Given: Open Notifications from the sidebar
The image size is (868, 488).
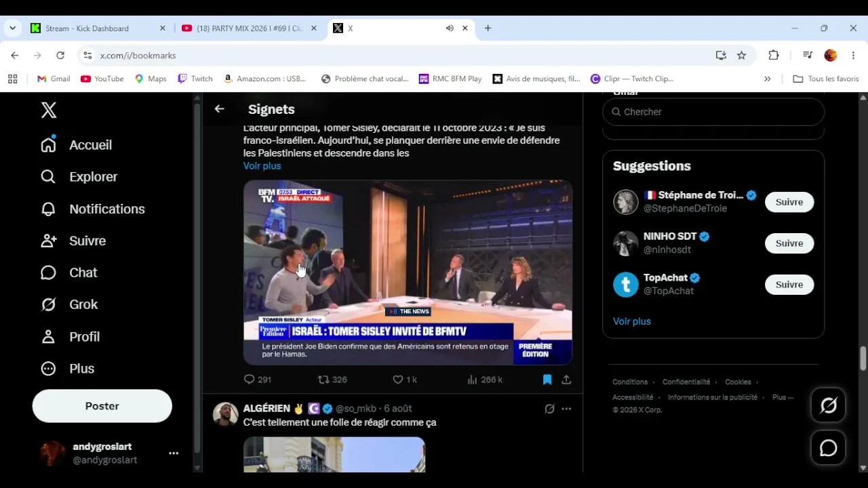Looking at the screenshot, I should coord(92,209).
